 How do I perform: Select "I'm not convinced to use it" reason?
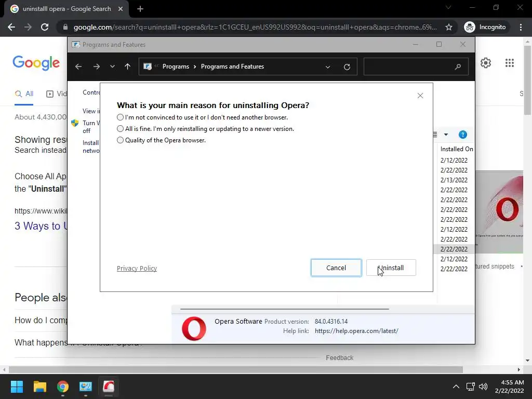coord(120,117)
